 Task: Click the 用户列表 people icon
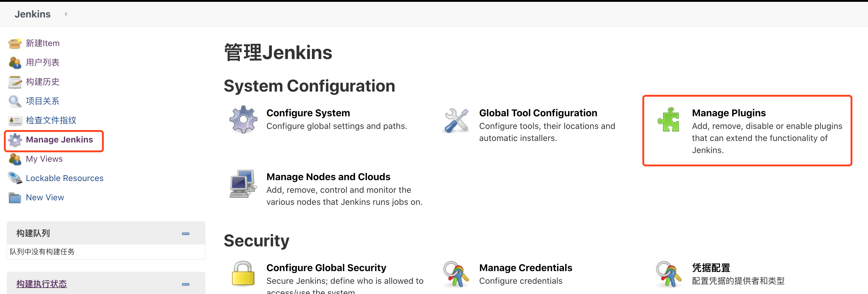(15, 62)
